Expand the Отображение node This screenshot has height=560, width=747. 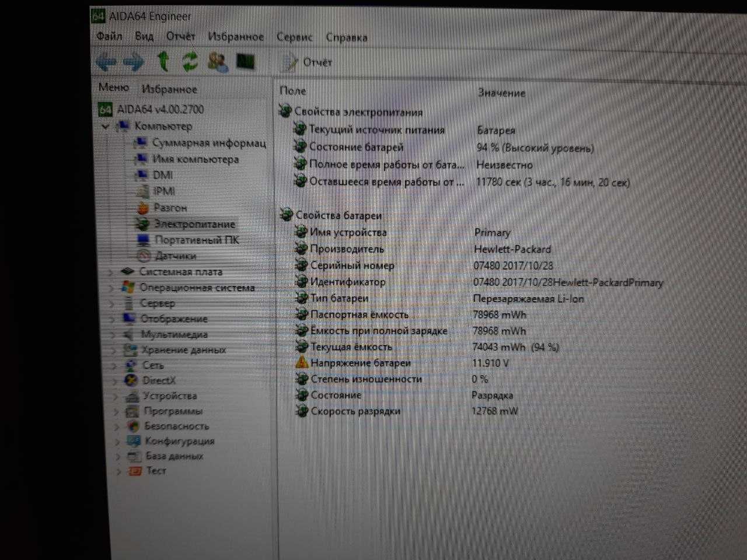click(112, 319)
